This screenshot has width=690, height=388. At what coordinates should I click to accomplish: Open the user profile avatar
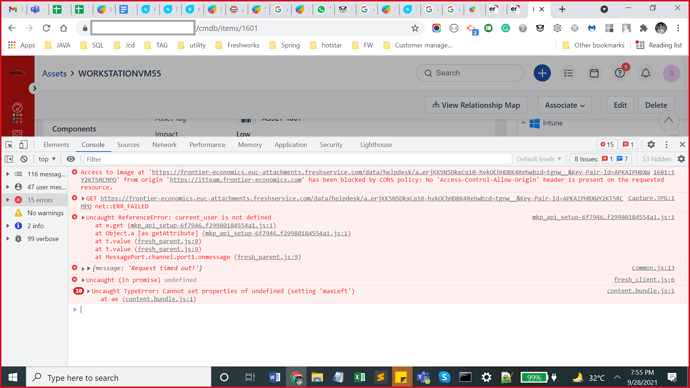tap(672, 73)
